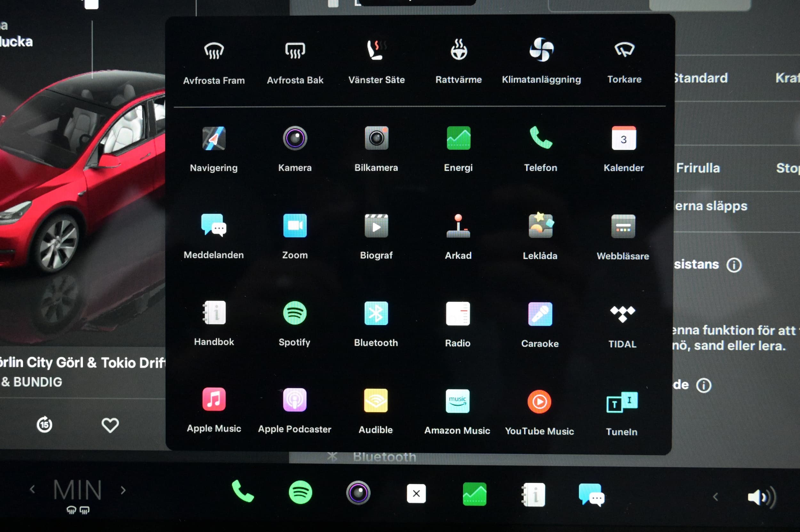Open the Telefon app in launcher
This screenshot has height=532, width=800.
click(x=541, y=149)
